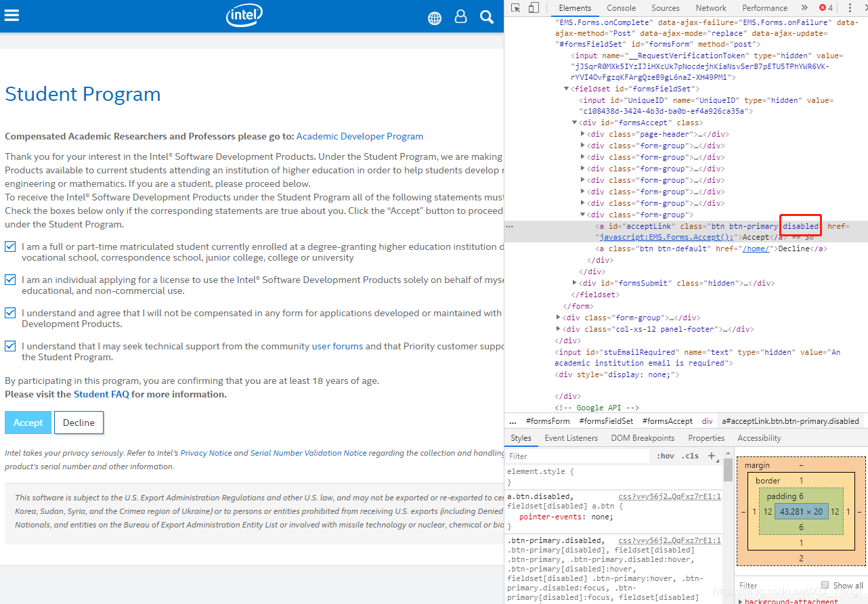Click the pointer-events: none declaration
The height and width of the screenshot is (604, 868).
566,517
